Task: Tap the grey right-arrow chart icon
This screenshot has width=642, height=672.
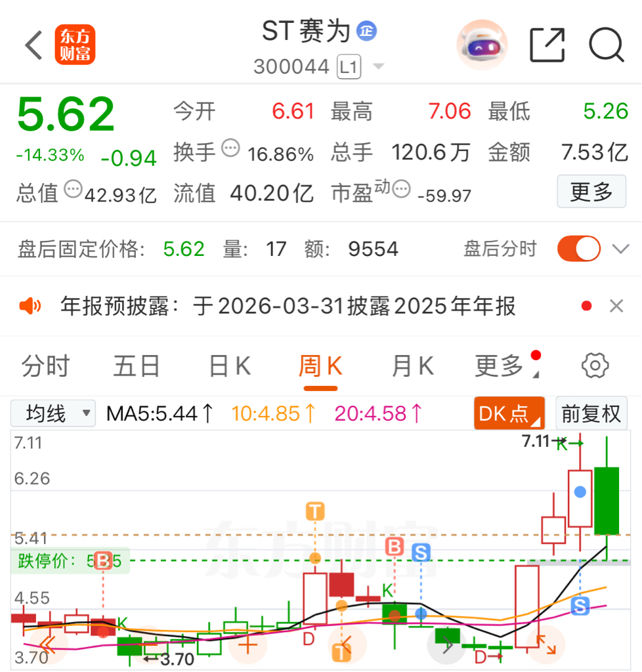Action: 446,644
